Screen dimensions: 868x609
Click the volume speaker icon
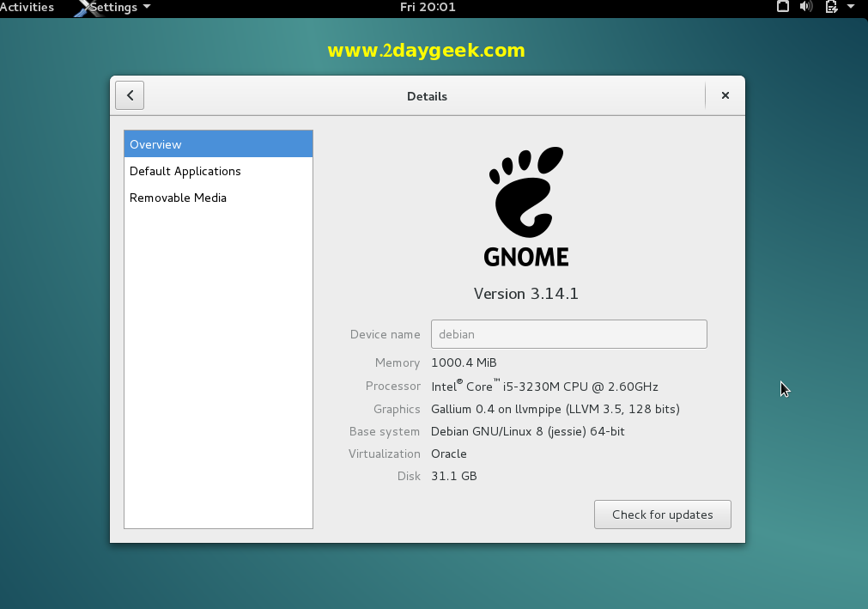[806, 7]
